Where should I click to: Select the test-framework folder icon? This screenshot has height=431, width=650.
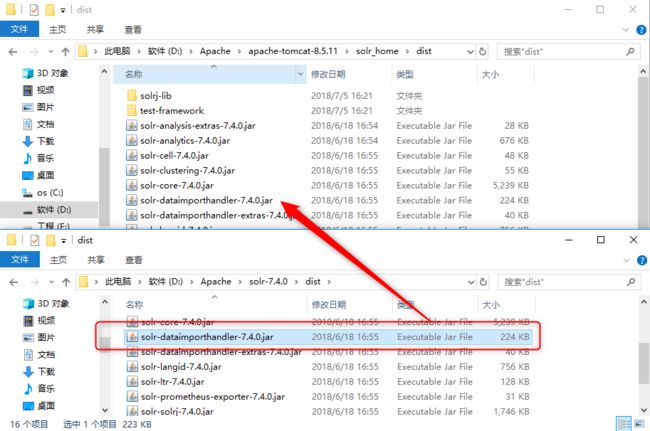coord(132,110)
